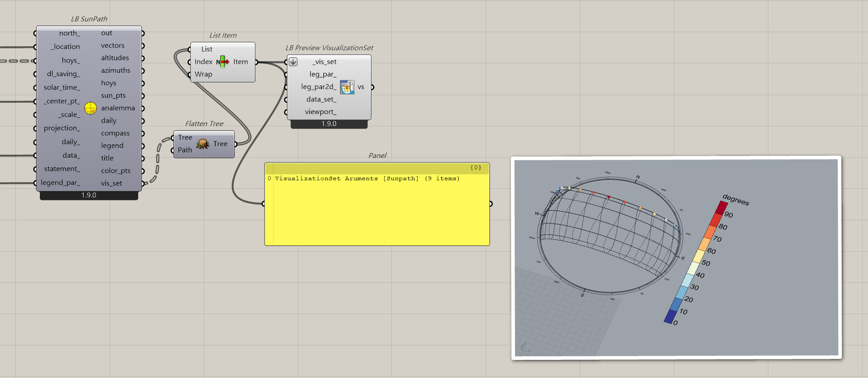Select the VisualizationSet text row in Panel
This screenshot has height=378, width=868.
367,179
